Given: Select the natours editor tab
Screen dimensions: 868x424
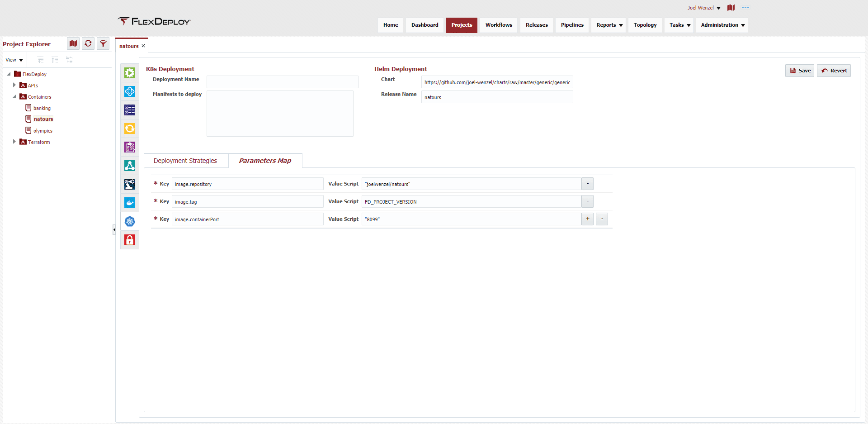Looking at the screenshot, I should coord(129,46).
